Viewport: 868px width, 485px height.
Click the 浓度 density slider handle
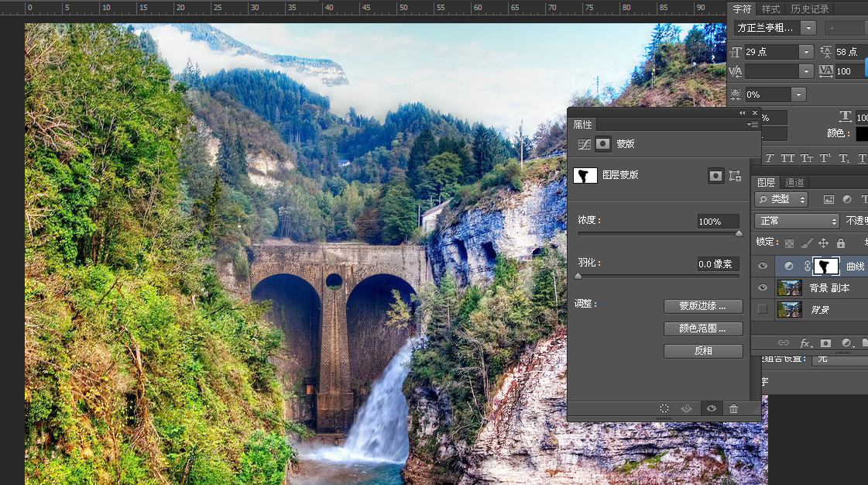tap(739, 234)
